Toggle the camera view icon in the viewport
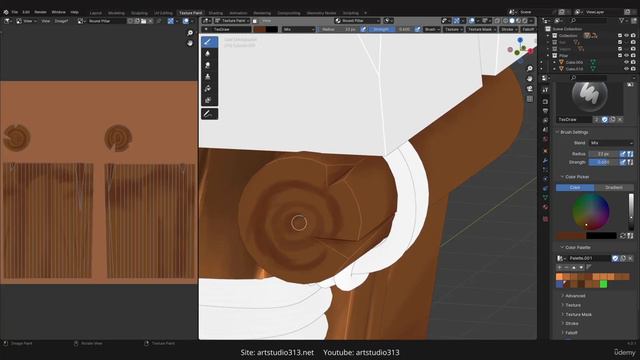This screenshot has width=640, height=360. (x=530, y=89)
